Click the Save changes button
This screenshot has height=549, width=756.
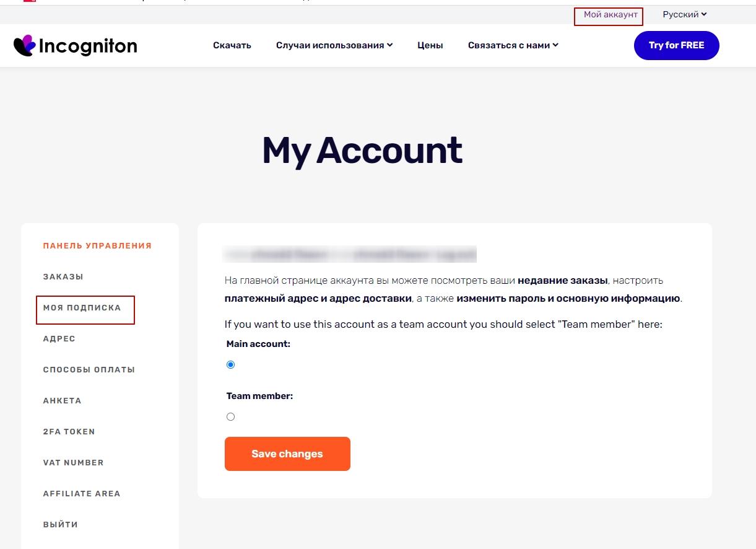[287, 454]
